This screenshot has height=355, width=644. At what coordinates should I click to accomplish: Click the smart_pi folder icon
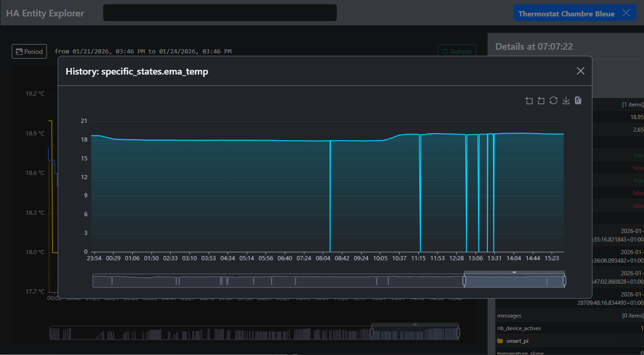point(500,341)
